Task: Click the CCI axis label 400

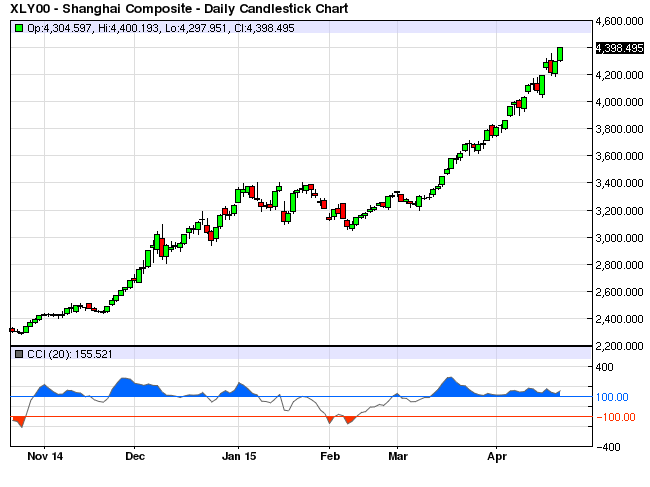Action: [x=604, y=367]
